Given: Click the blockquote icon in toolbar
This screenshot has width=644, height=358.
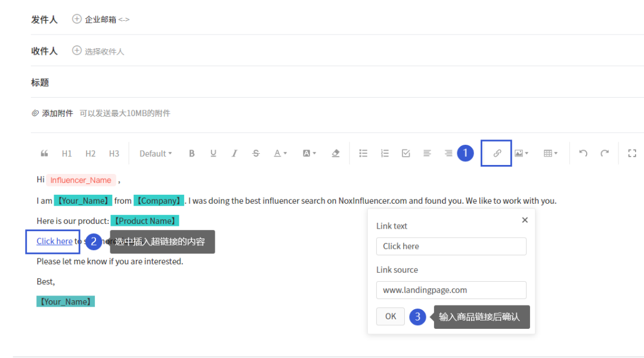Looking at the screenshot, I should click(44, 154).
